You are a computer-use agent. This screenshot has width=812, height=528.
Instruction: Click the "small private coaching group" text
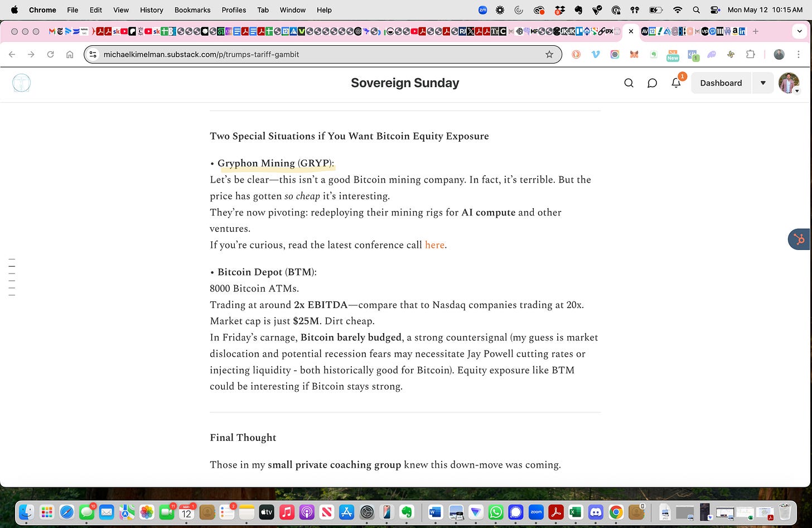pyautogui.click(x=334, y=465)
